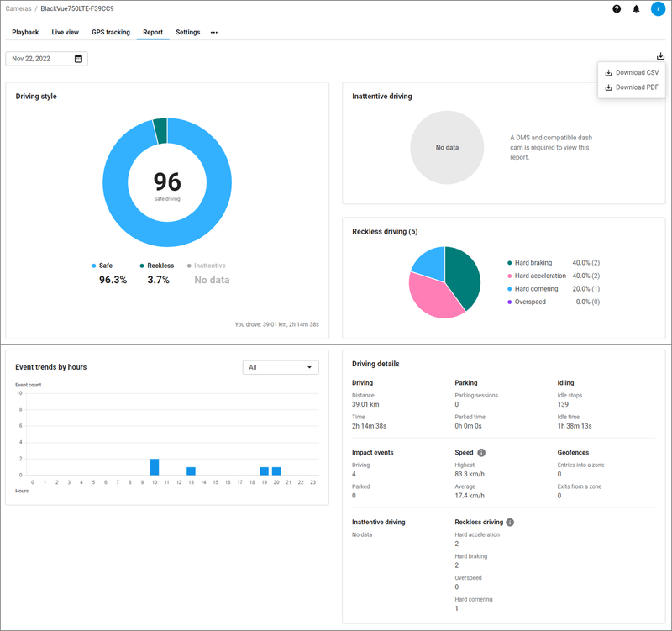Click the pink Hard acceleration pie slice

[x=430, y=296]
